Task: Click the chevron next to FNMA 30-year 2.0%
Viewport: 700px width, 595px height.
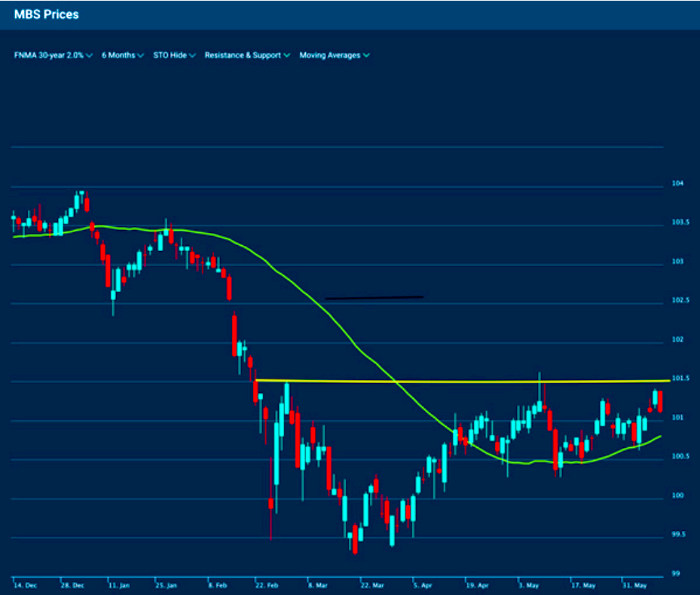Action: point(90,56)
